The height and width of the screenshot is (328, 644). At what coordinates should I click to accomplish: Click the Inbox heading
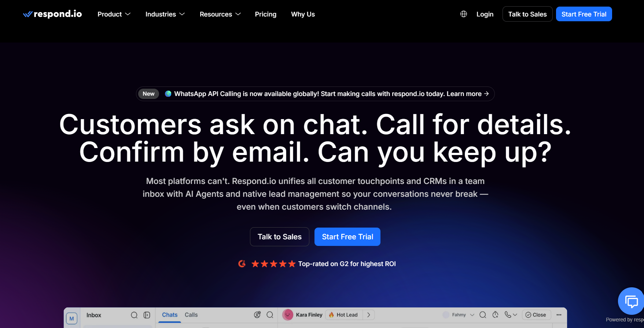(94, 315)
